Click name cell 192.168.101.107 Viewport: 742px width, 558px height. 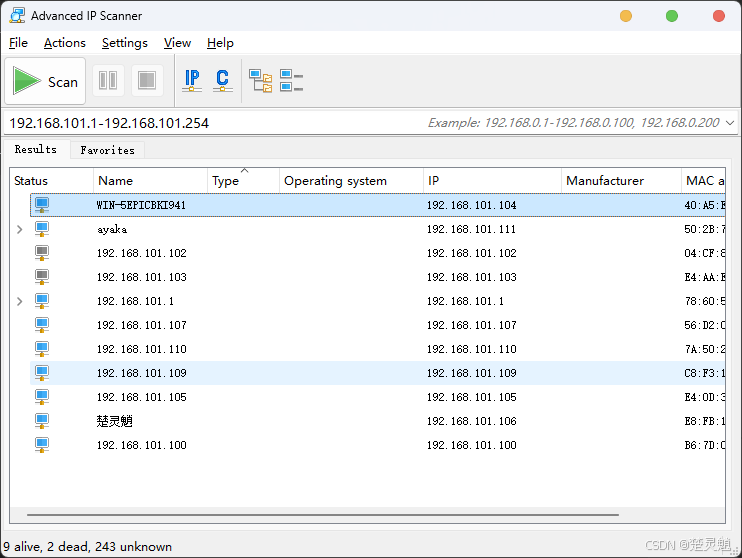point(141,326)
